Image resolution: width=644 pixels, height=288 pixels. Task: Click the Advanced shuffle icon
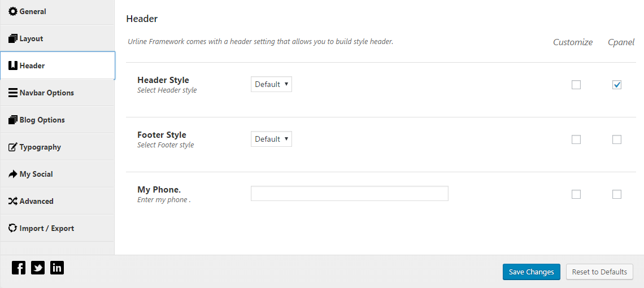click(x=13, y=201)
